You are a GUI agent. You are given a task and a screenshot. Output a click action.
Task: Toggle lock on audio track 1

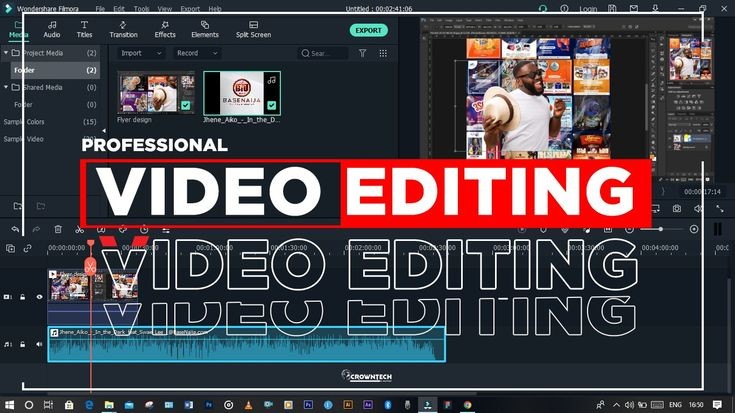point(22,345)
